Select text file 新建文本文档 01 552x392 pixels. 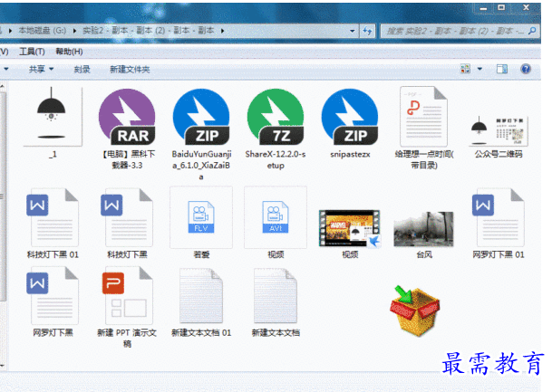(x=201, y=296)
